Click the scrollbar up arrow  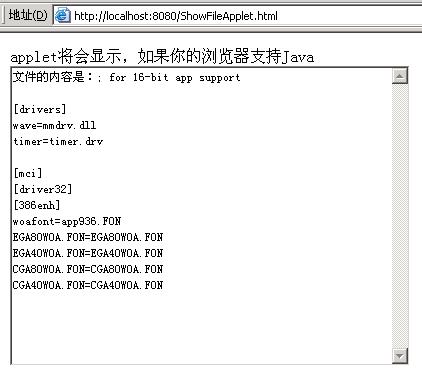pyautogui.click(x=400, y=76)
